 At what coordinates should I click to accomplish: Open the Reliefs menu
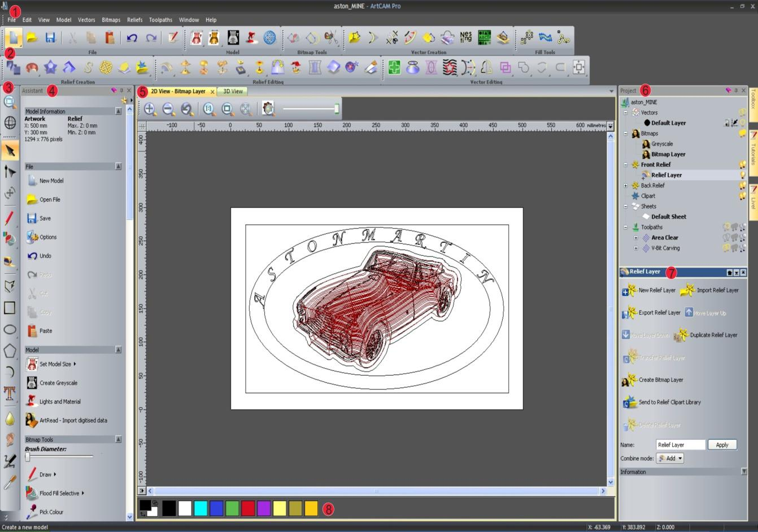click(x=134, y=20)
